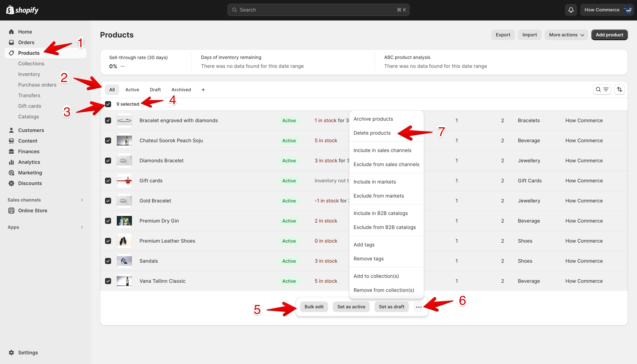This screenshot has width=637, height=364.
Task: Focus the top Search field
Action: tap(318, 10)
